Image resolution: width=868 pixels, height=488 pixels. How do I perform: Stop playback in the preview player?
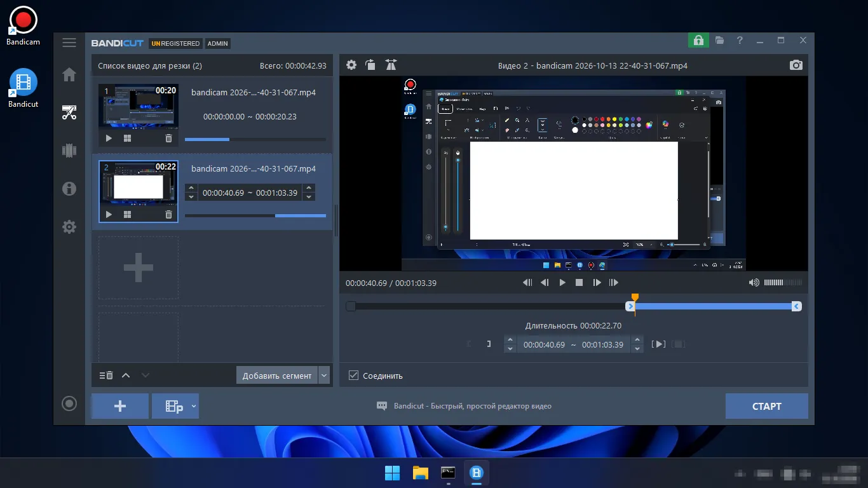[x=580, y=283]
